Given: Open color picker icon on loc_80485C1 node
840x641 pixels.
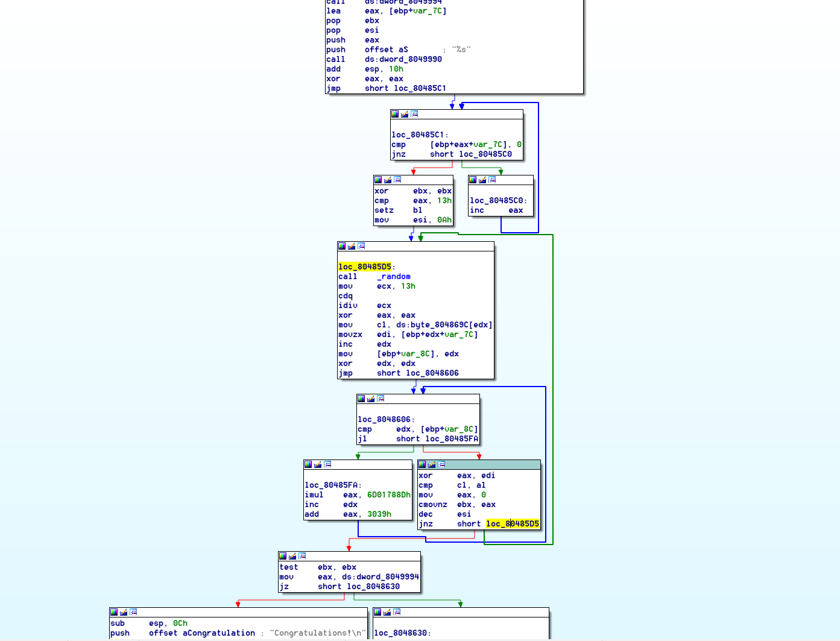Looking at the screenshot, I should coord(395,114).
